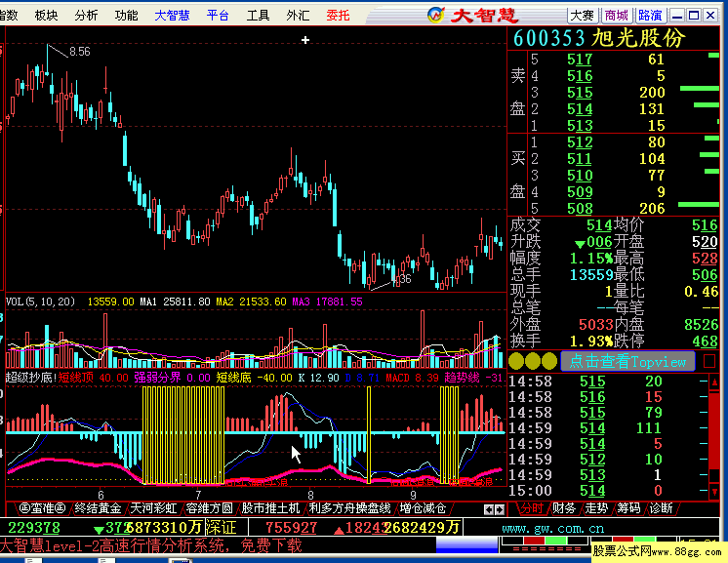Click the 超级抄底 indicator name
Viewport: 728px width, 563px height.
click(x=31, y=378)
